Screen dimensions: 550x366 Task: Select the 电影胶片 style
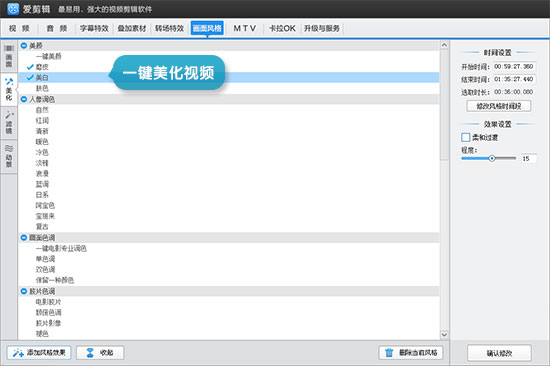click(x=48, y=302)
